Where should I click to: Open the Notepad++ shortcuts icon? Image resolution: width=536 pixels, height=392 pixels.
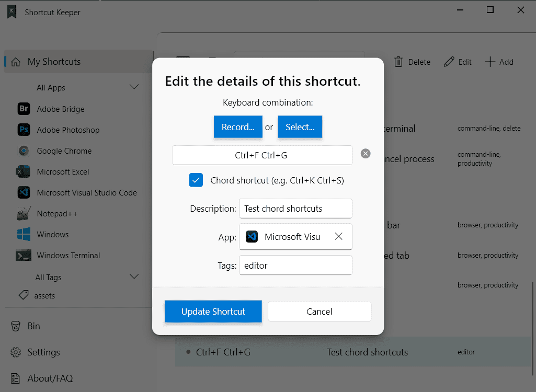(24, 214)
